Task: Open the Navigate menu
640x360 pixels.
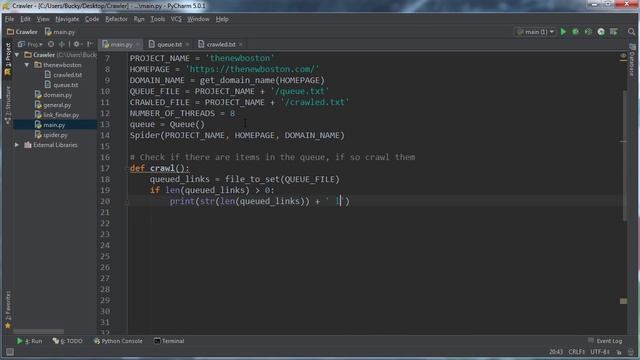Action: pos(67,19)
